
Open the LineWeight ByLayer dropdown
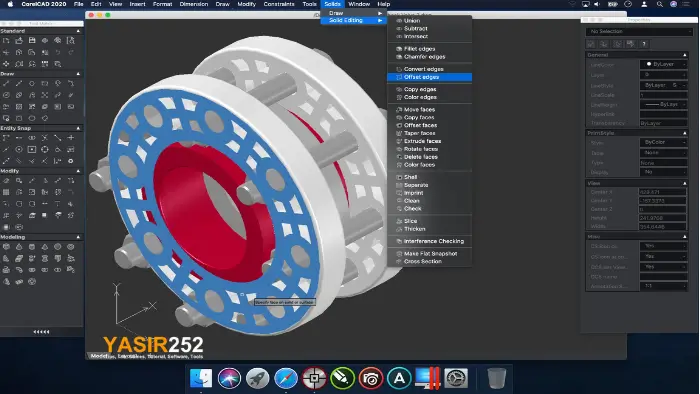click(x=663, y=104)
